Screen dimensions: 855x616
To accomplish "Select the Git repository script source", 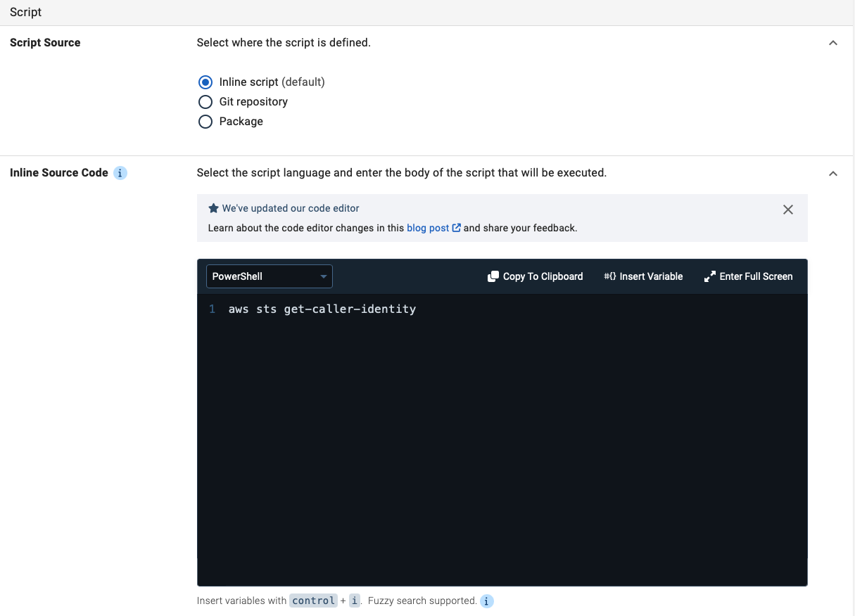I will [x=205, y=101].
